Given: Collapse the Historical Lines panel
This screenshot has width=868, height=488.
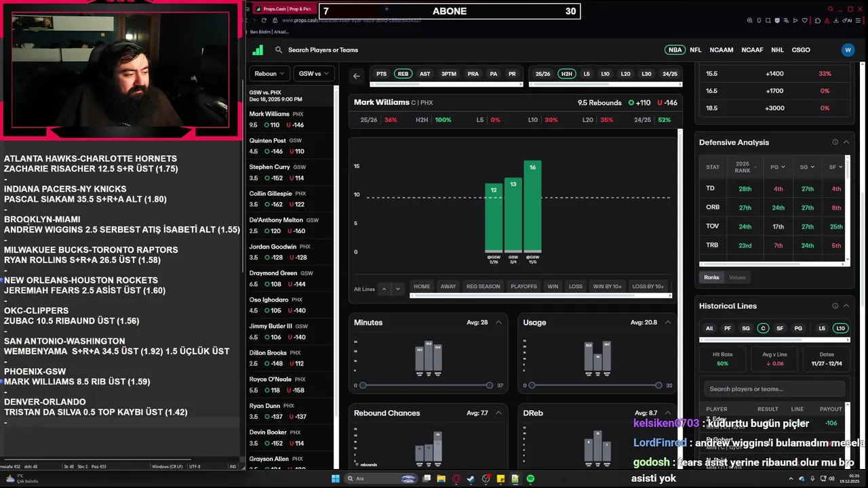Looking at the screenshot, I should coord(846,306).
